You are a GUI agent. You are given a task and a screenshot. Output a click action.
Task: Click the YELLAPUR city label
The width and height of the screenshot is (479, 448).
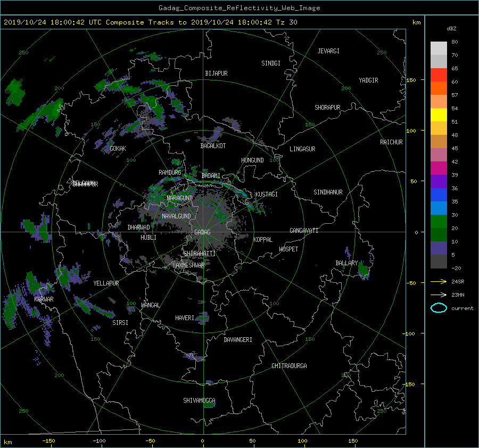(x=106, y=283)
